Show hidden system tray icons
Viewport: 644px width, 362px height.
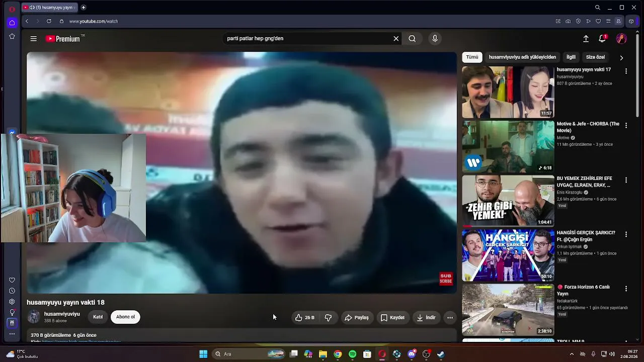coord(572,354)
